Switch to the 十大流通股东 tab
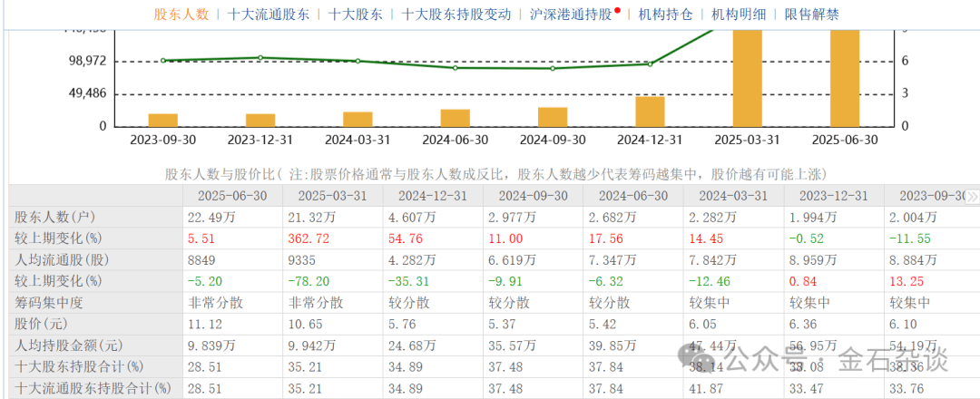 click(269, 15)
